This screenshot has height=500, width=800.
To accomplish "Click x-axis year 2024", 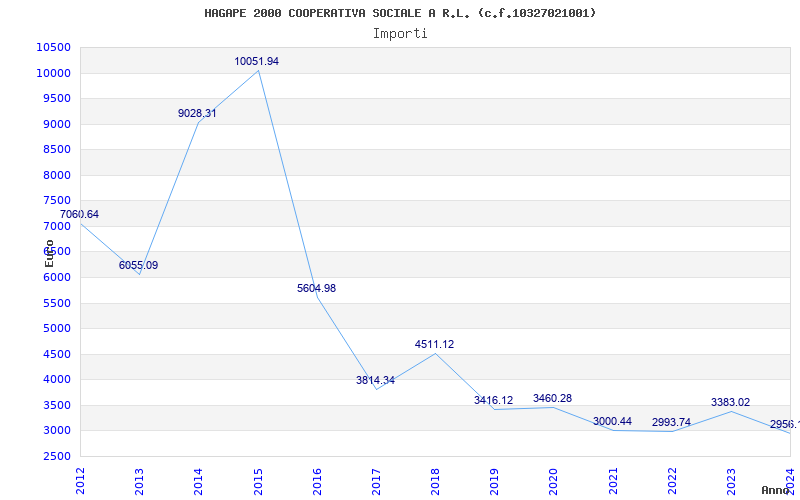I will click(790, 481).
